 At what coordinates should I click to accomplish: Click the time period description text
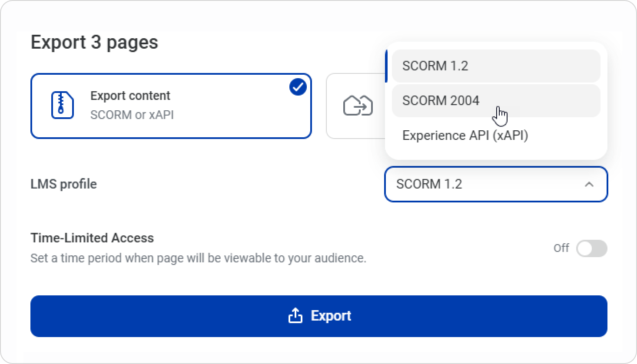[x=198, y=258]
